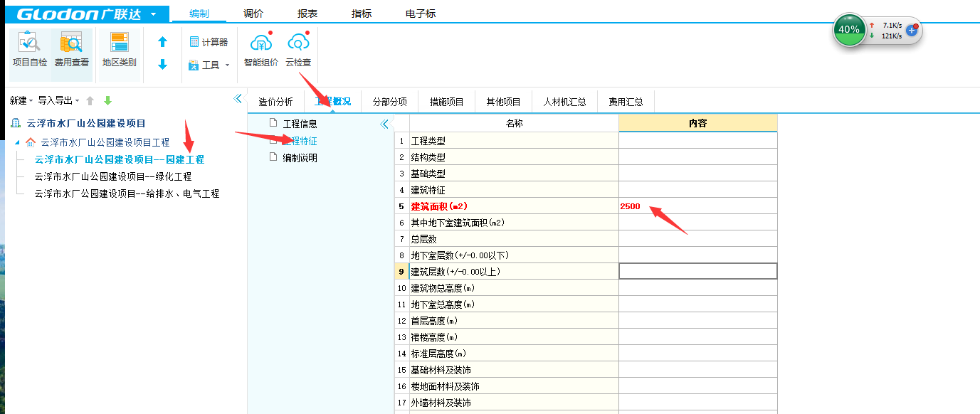Select the 建筑物总高度(m) row
This screenshot has width=980, height=414.
(514, 288)
